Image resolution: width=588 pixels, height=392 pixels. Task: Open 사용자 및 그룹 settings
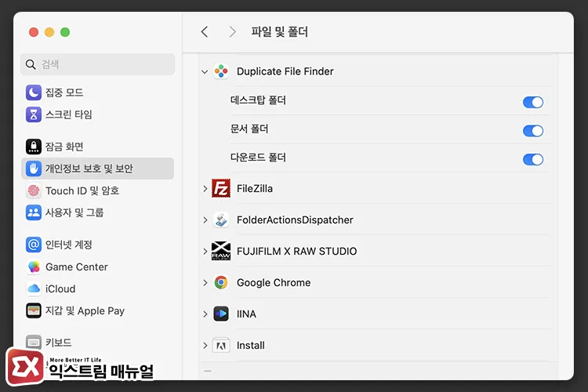click(97, 212)
